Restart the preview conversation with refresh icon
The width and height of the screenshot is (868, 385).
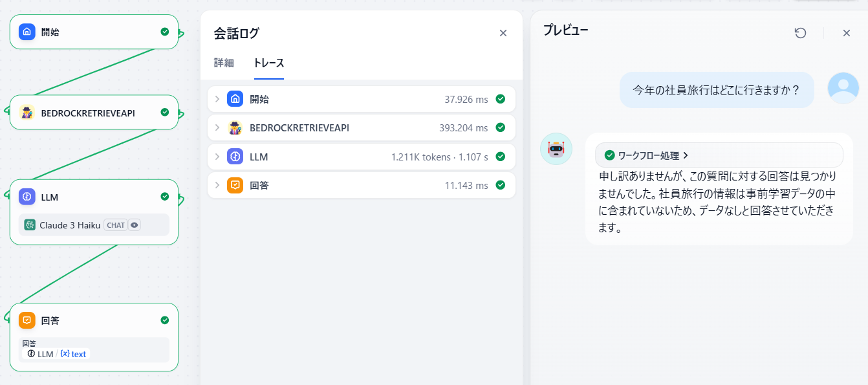(x=800, y=33)
